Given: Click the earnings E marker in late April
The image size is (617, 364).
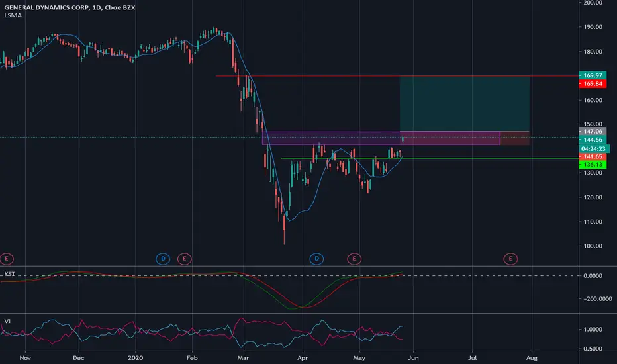Looking at the screenshot, I should [354, 259].
